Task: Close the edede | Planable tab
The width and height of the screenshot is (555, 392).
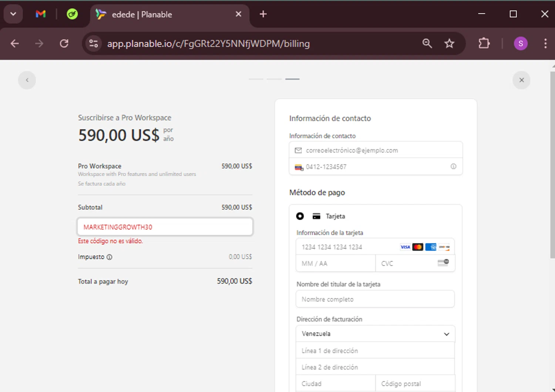Action: tap(239, 14)
